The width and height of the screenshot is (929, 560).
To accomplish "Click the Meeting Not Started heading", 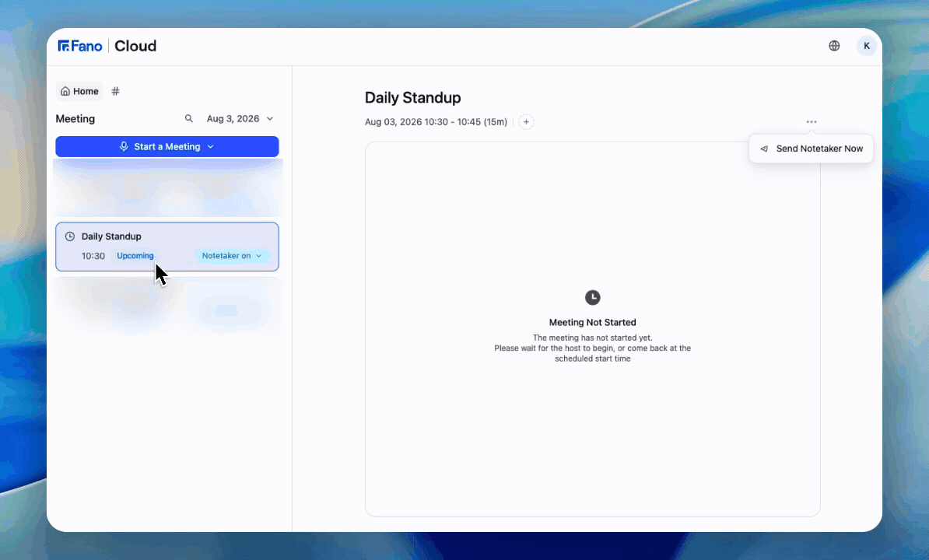I will [592, 322].
